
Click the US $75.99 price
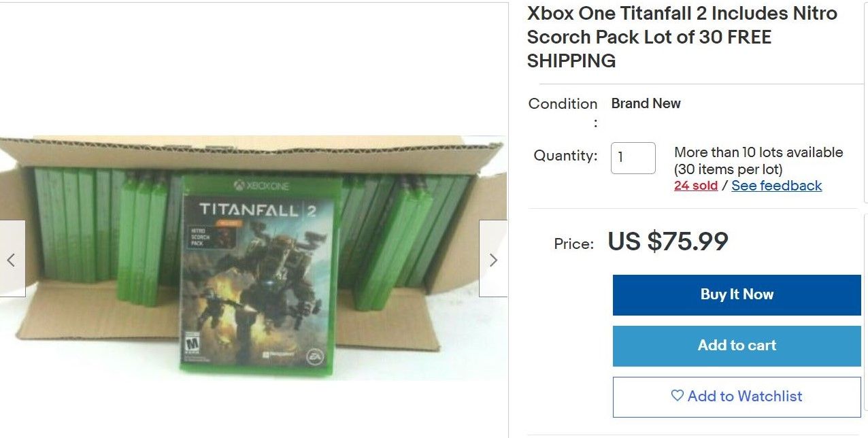coord(668,241)
